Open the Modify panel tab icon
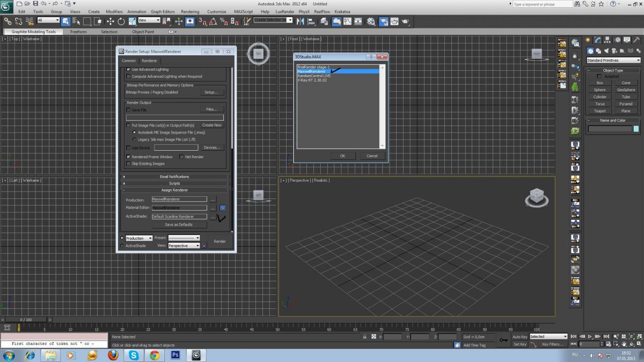Screen dimensions: 644x362 598,40
